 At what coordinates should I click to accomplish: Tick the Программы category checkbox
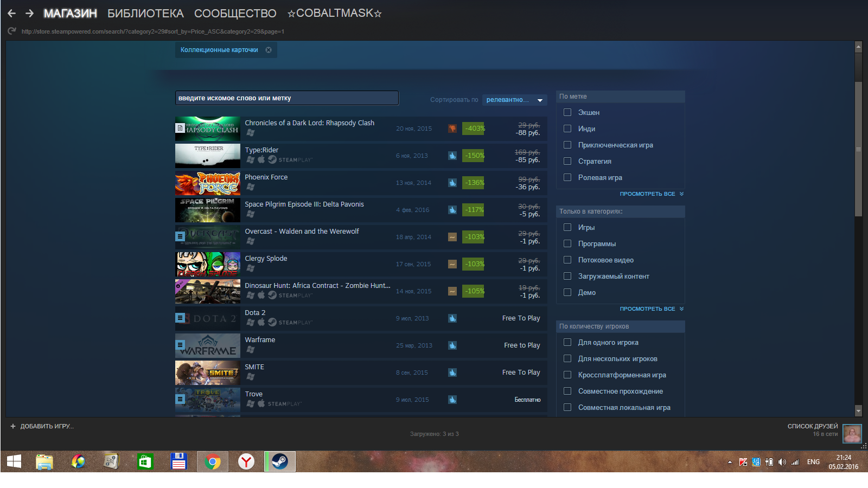tap(567, 243)
